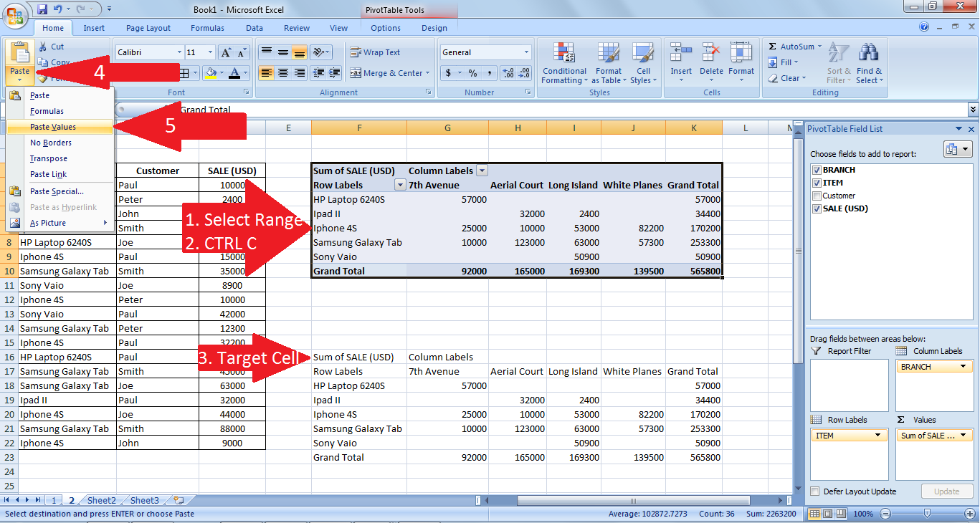The image size is (980, 523).
Task: Click the Insert Worksheet tab icon
Action: click(x=178, y=500)
